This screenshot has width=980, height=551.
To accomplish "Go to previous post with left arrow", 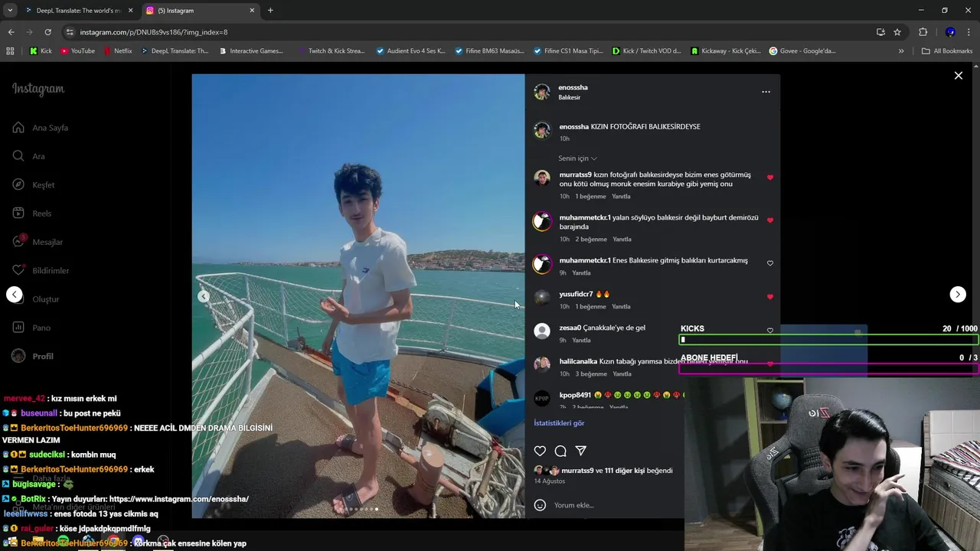I will 14,294.
